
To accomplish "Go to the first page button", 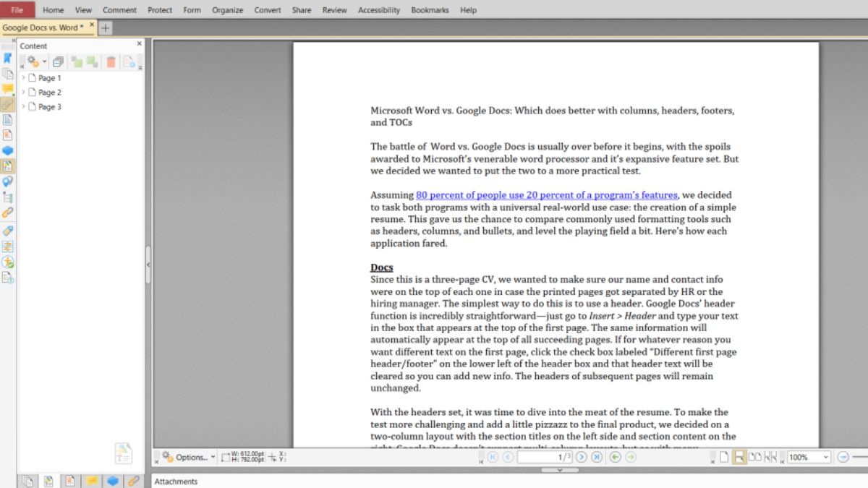I will click(493, 457).
